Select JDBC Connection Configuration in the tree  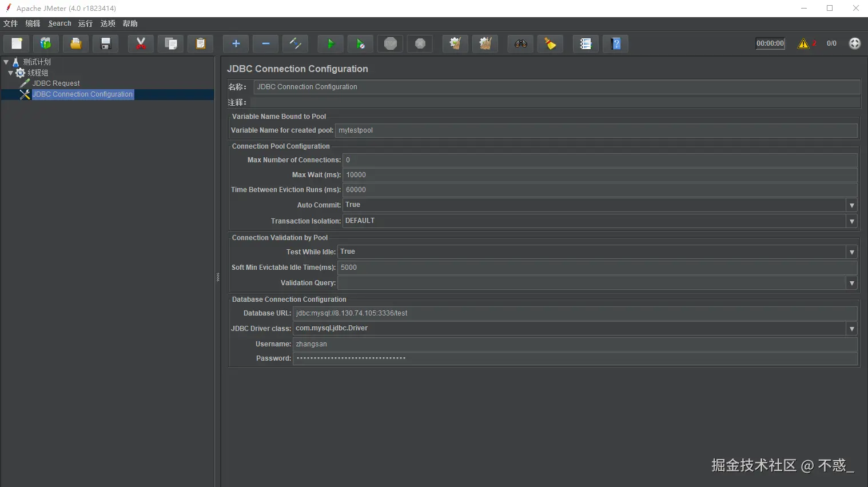coord(82,94)
